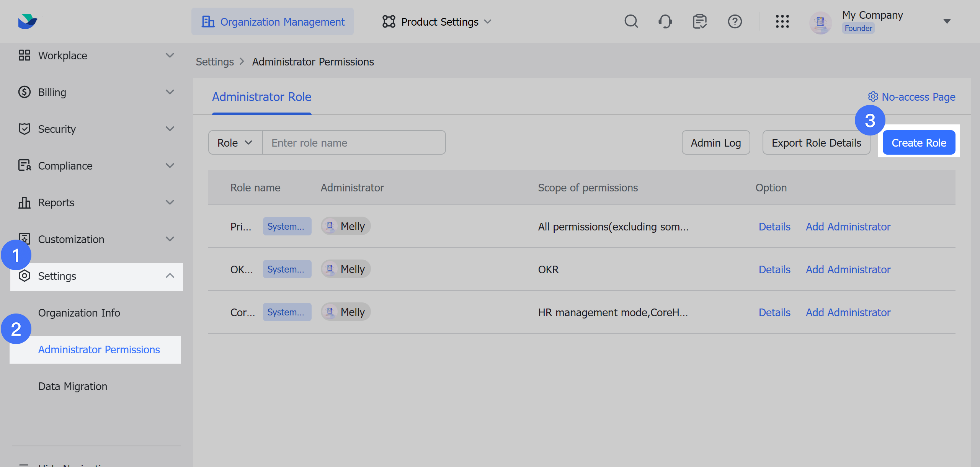This screenshot has width=980, height=467.
Task: Select the System tag on OKR role row
Action: [x=287, y=269]
